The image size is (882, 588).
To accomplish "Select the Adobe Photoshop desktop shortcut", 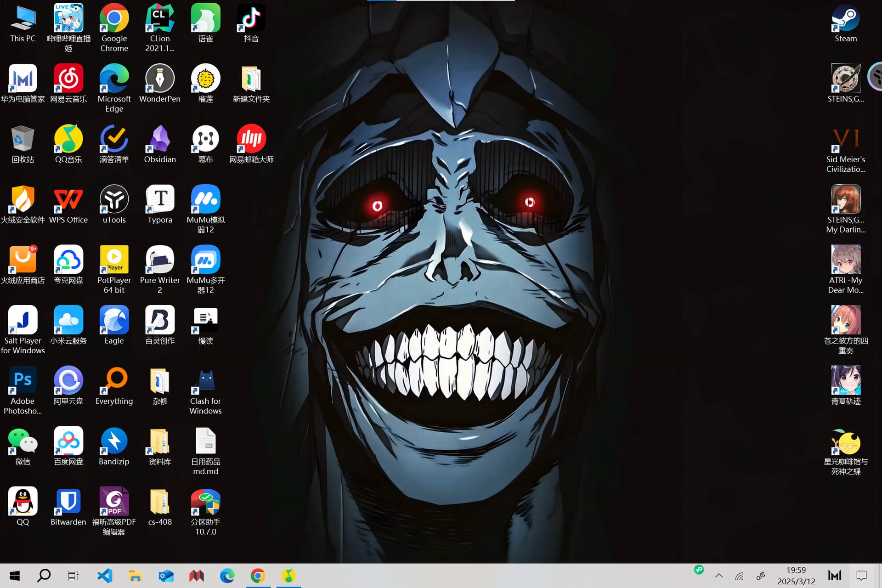I will coord(23,390).
